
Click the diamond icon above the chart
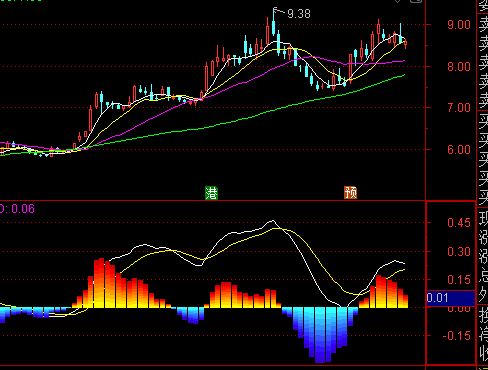[397, 1]
